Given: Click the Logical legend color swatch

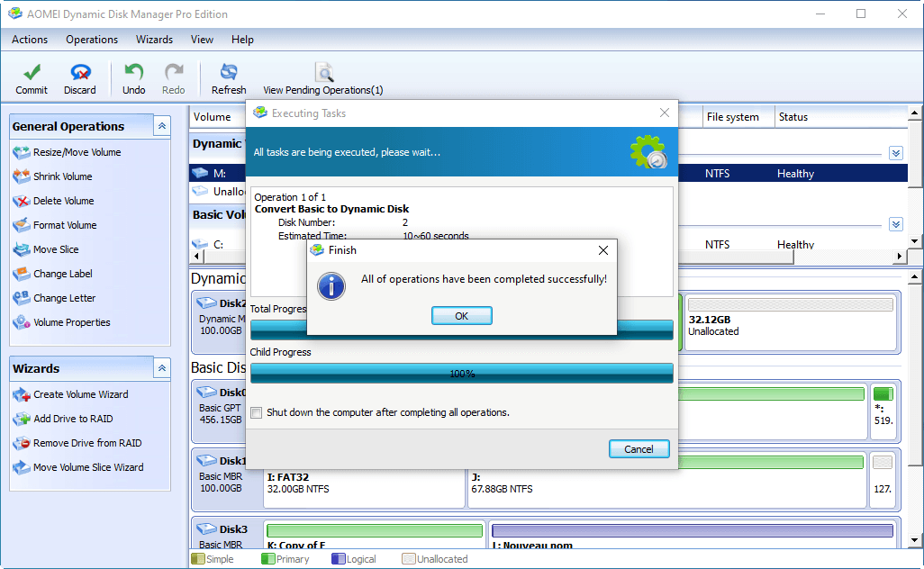Looking at the screenshot, I should pos(339,558).
